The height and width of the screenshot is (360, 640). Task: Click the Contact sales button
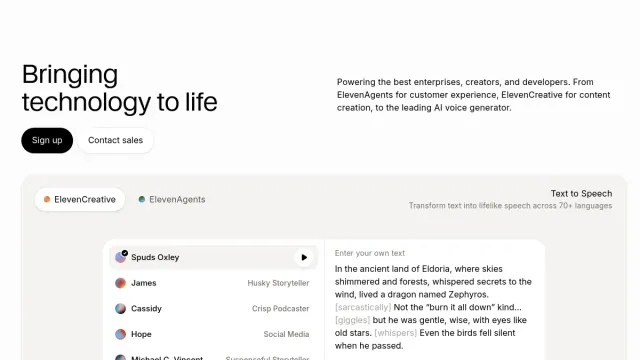(116, 140)
